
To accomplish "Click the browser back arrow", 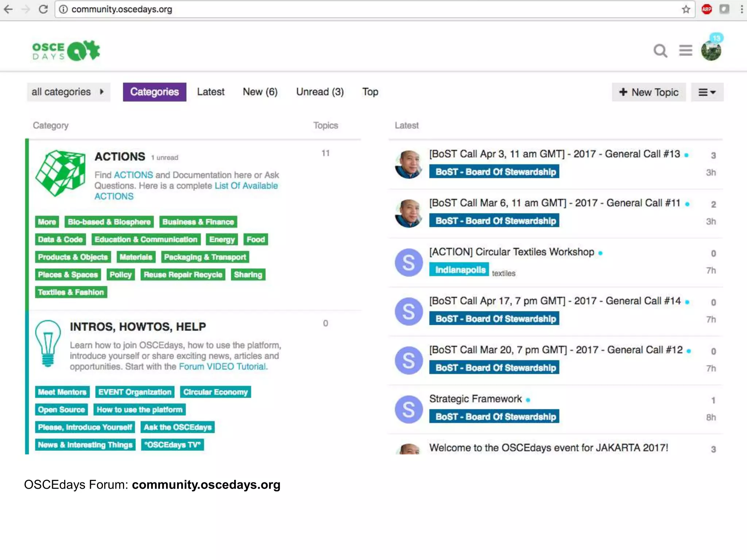I will click(8, 9).
